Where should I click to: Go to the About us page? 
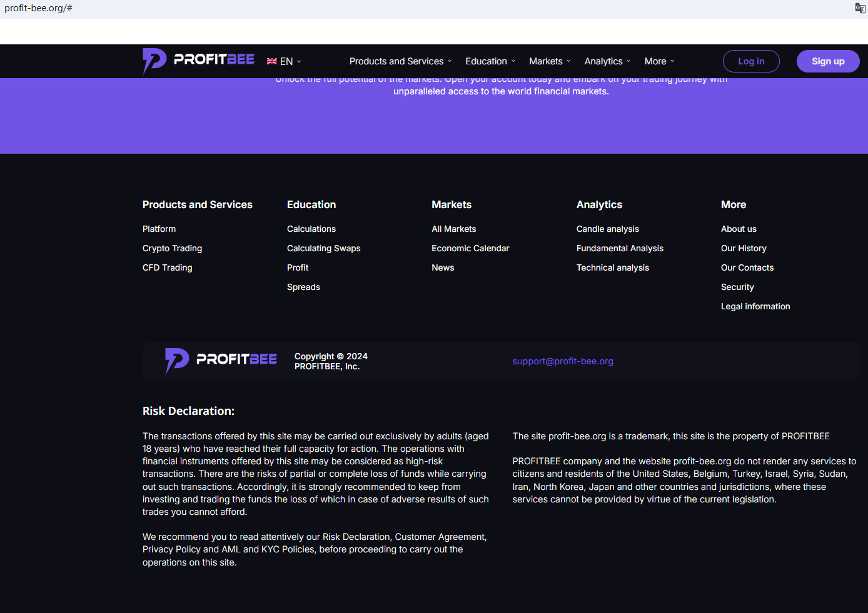(739, 229)
